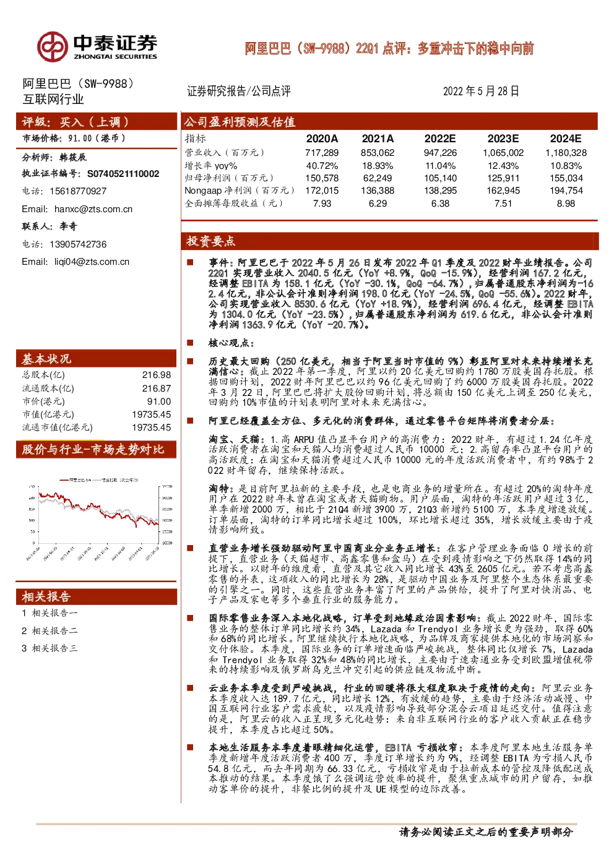
Task: Open 相关报告二 item
Action: [x=50, y=631]
